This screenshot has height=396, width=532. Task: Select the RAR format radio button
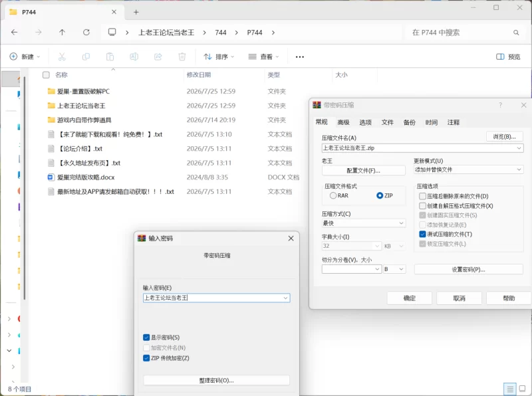point(333,195)
